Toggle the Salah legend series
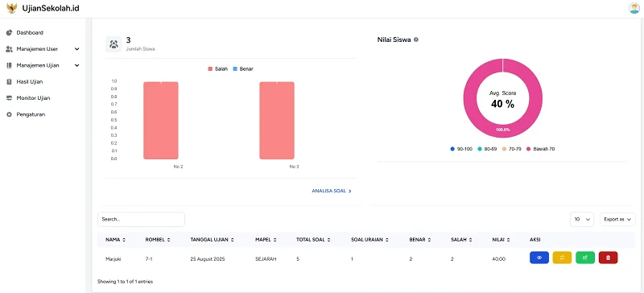644x293 pixels. click(x=217, y=69)
